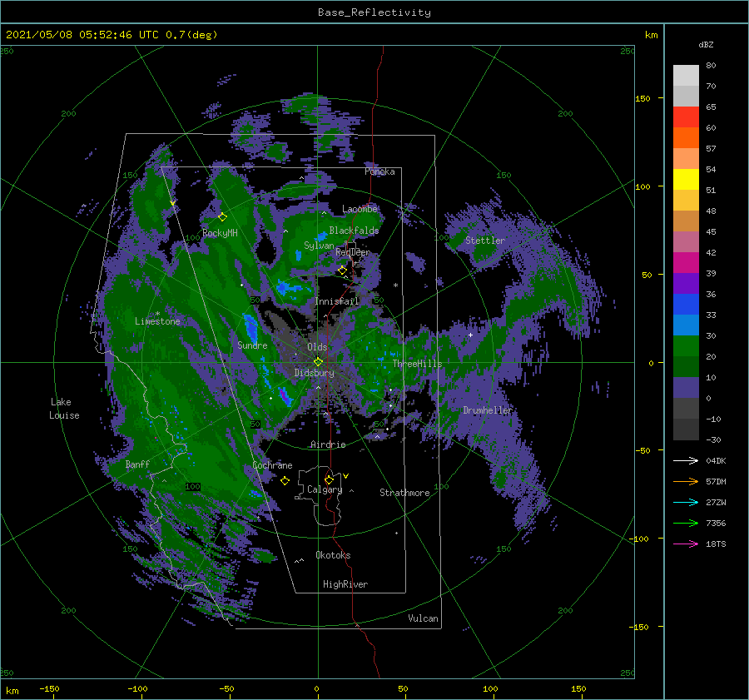
Task: Click the cyan 27ZW arrow in legend
Action: pyautogui.click(x=686, y=502)
